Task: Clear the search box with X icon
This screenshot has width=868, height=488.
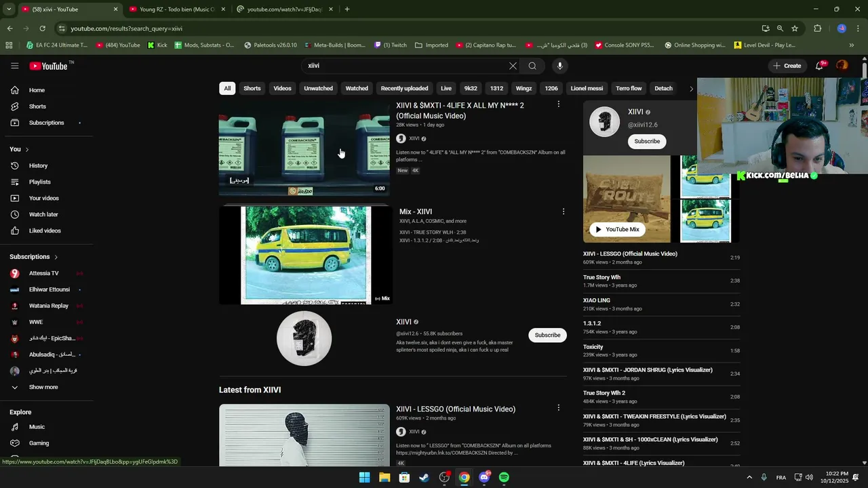Action: [513, 66]
